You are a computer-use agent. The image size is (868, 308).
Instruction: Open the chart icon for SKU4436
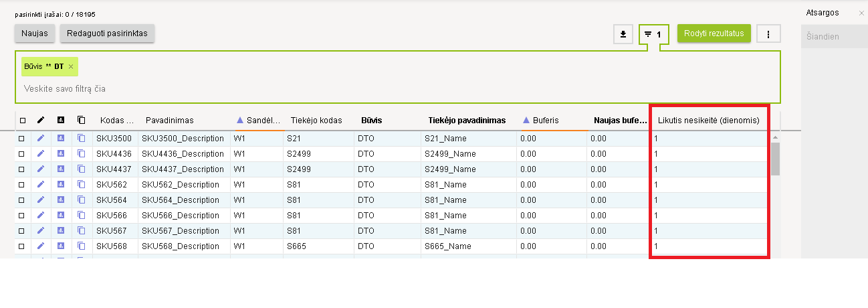pos(61,153)
